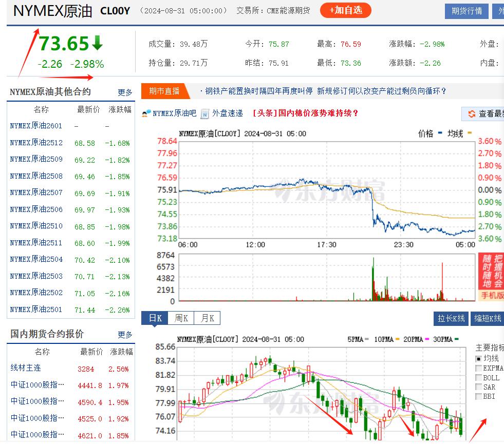Click the 20PMA magenta legend marker

tap(427, 339)
